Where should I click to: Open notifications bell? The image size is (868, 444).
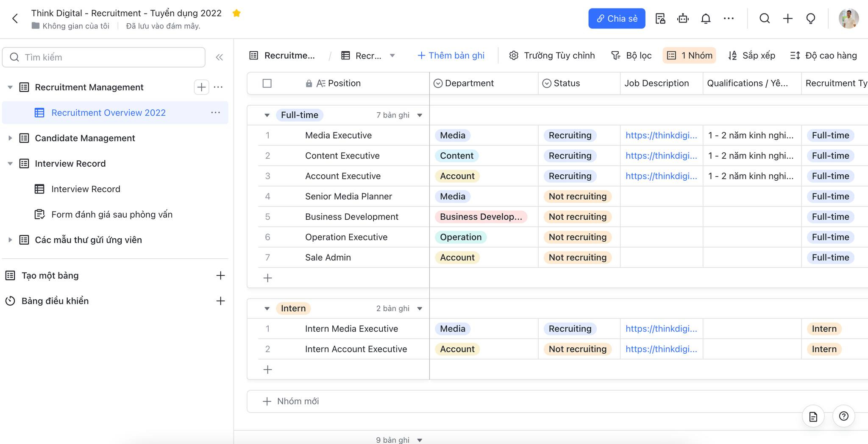click(x=706, y=19)
